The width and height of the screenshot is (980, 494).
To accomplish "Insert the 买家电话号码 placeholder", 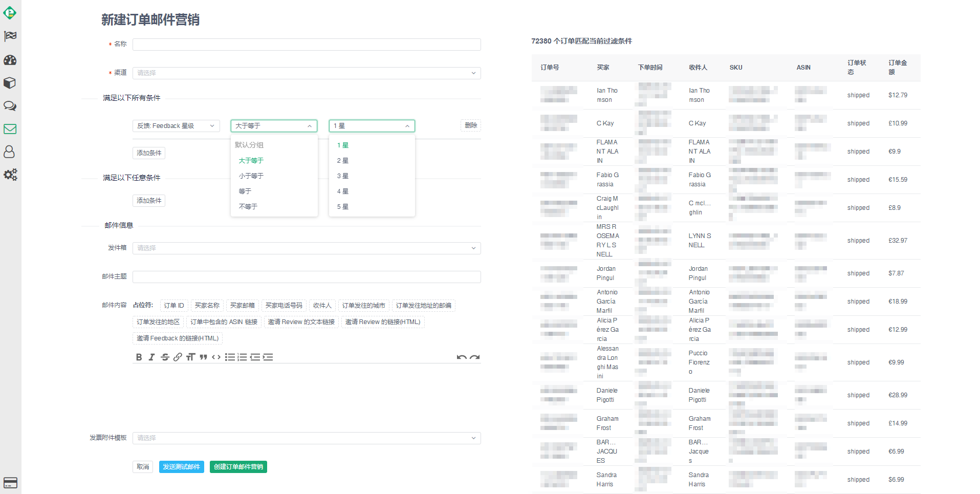I will coord(284,306).
